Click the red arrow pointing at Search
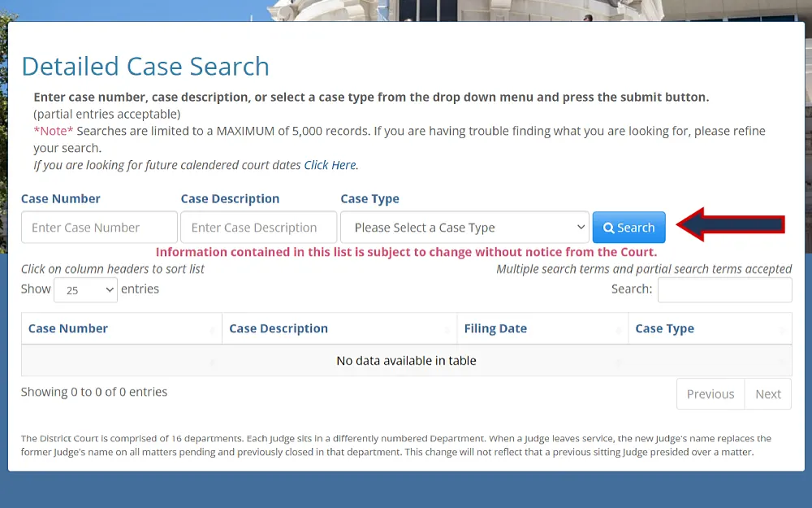Screen dimensions: 812x508 click(731, 224)
